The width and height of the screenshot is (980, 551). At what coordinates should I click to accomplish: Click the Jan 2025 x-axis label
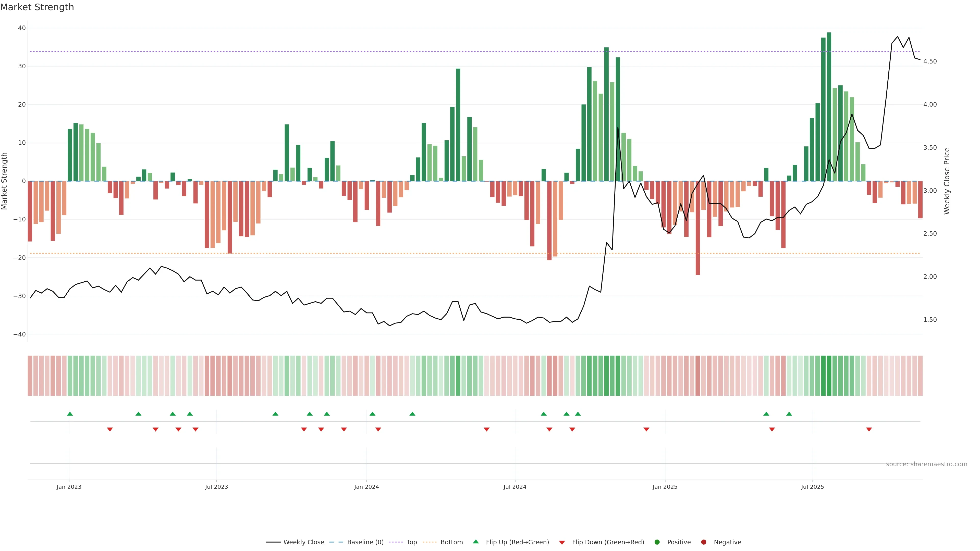click(665, 487)
